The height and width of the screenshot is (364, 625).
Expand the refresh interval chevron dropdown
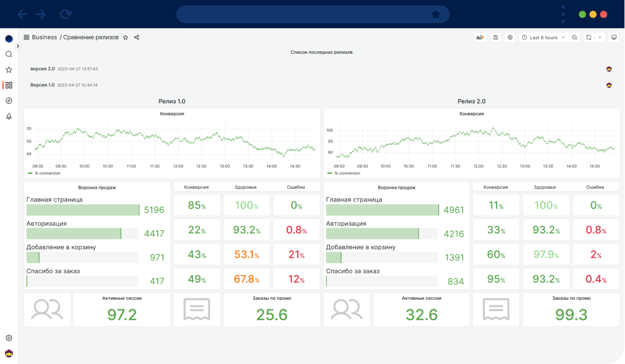click(599, 37)
